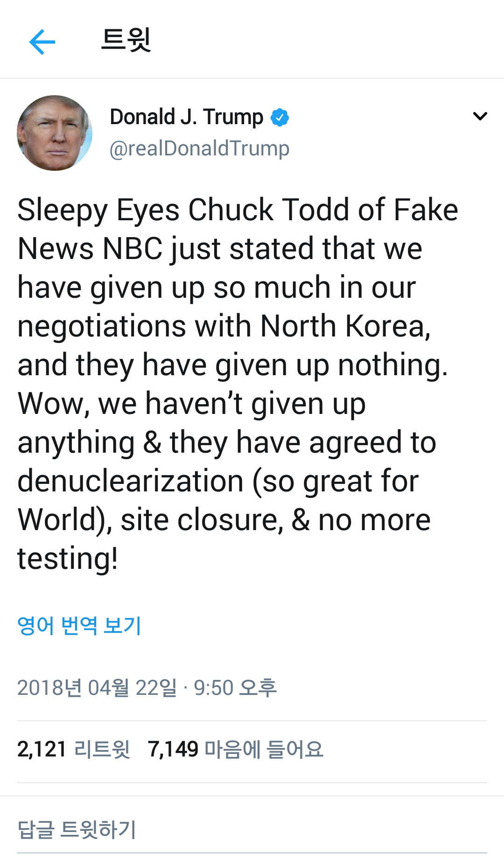The image size is (504, 861).
Task: Click the word denuclearization in the tweet
Action: pos(131,481)
